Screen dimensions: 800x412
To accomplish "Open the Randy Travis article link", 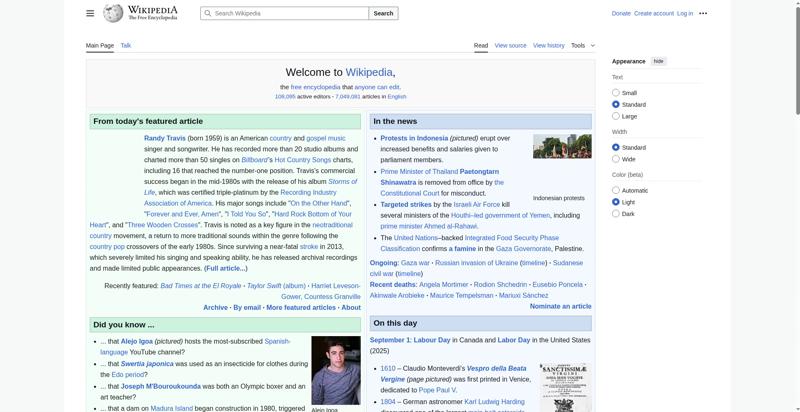I will point(164,138).
